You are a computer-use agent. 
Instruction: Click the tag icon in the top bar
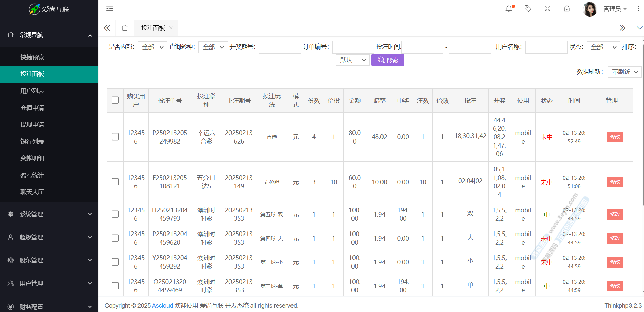[528, 9]
